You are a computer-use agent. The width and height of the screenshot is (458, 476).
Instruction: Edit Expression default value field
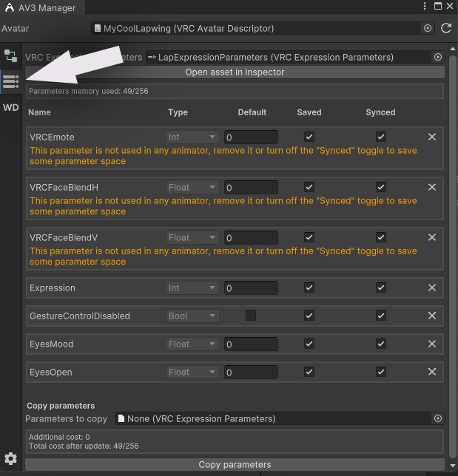click(251, 288)
